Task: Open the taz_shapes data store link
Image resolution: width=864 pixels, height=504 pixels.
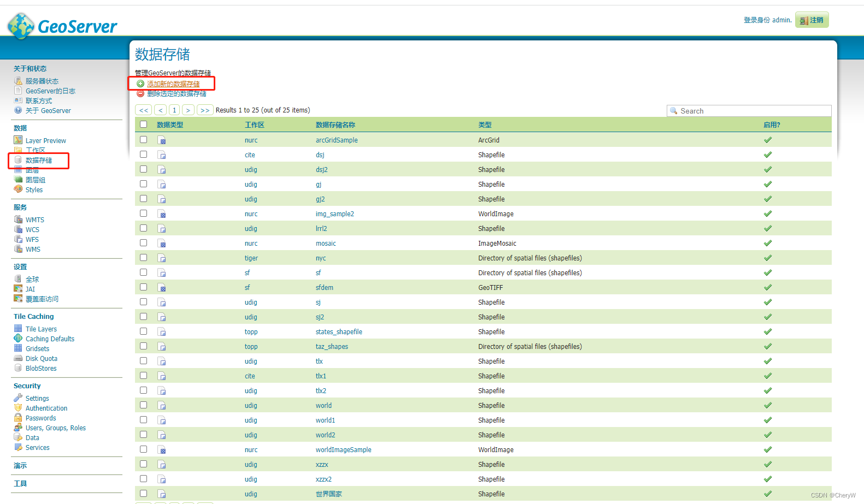Action: (332, 346)
